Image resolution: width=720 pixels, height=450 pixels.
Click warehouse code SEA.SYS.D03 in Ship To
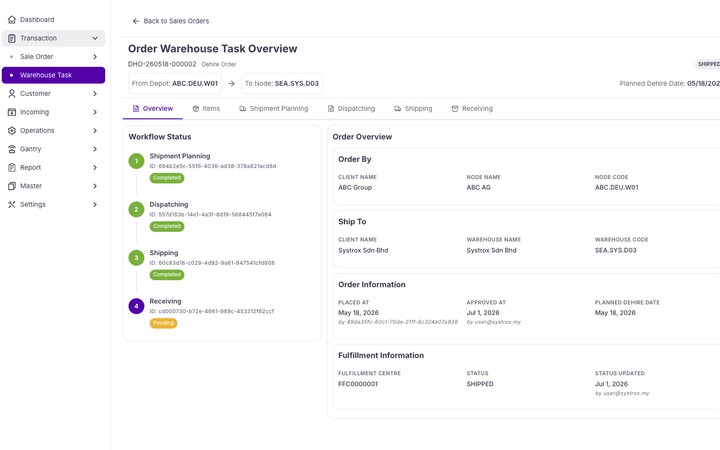616,250
